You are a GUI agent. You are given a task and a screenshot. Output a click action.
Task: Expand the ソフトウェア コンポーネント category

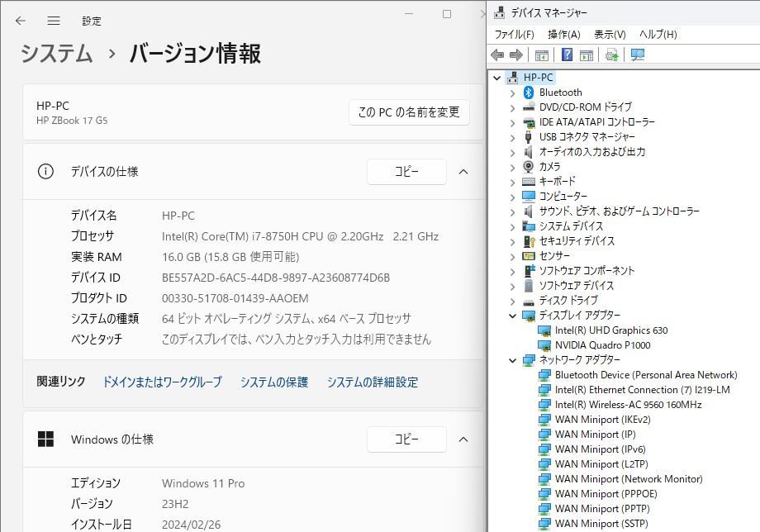[x=513, y=271]
